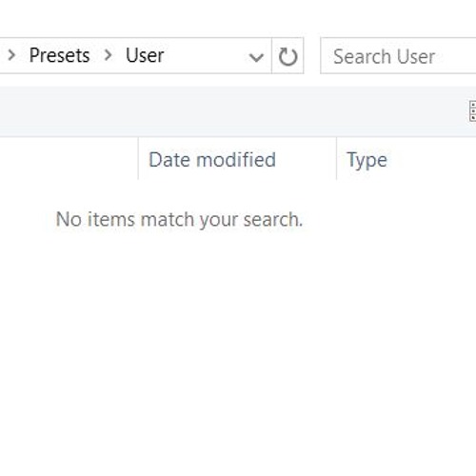Click blank address bar space after User
The image size is (476, 476).
point(205,56)
